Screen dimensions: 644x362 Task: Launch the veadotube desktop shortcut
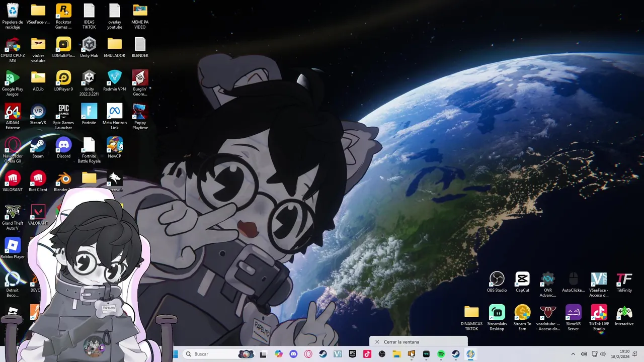(548, 318)
